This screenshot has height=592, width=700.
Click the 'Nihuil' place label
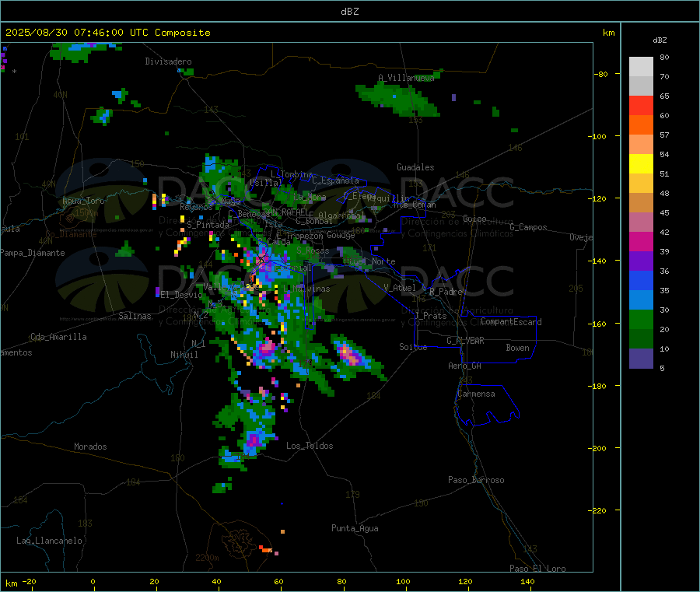tap(184, 355)
